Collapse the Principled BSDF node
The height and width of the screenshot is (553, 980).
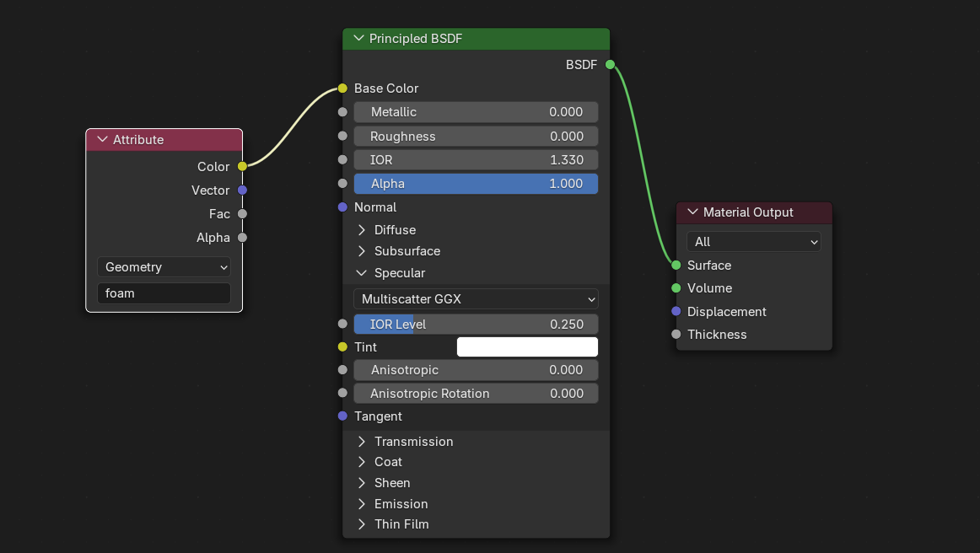click(358, 38)
